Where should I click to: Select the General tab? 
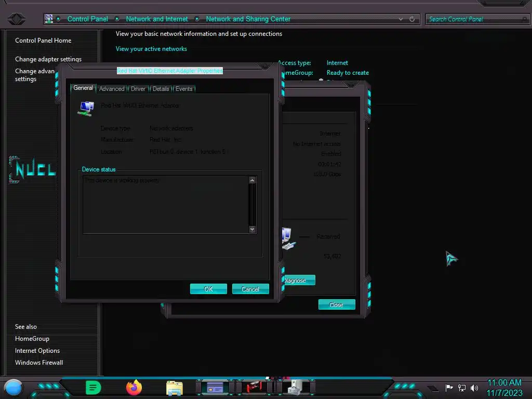(x=83, y=88)
